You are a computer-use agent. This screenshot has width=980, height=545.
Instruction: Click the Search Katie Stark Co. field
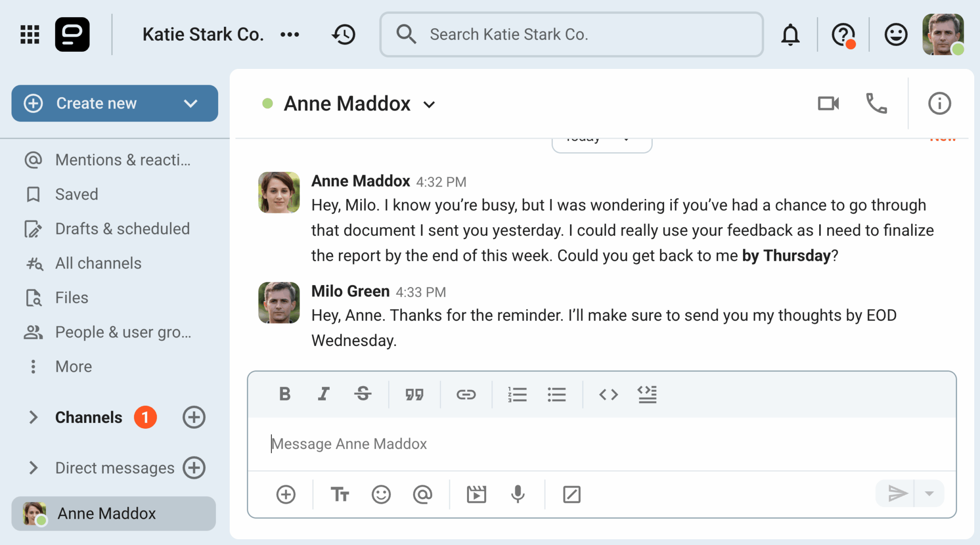click(571, 34)
